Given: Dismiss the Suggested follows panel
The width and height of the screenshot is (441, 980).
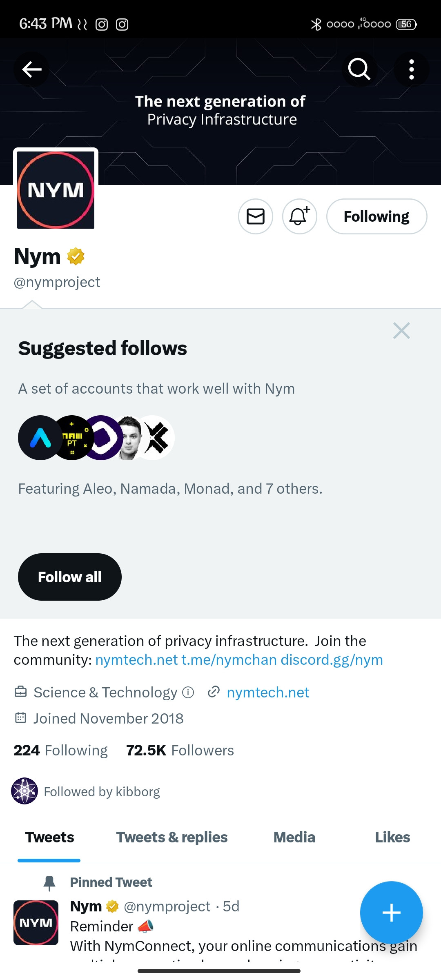Looking at the screenshot, I should pos(401,331).
